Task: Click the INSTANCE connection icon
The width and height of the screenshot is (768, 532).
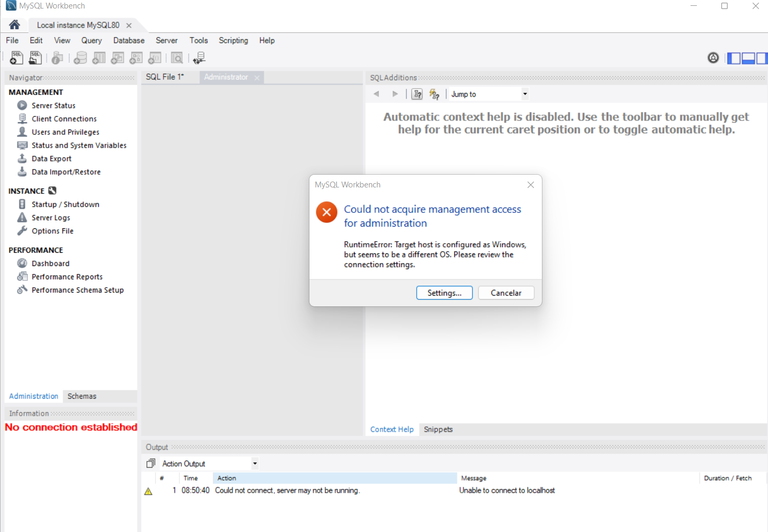Action: (x=52, y=191)
